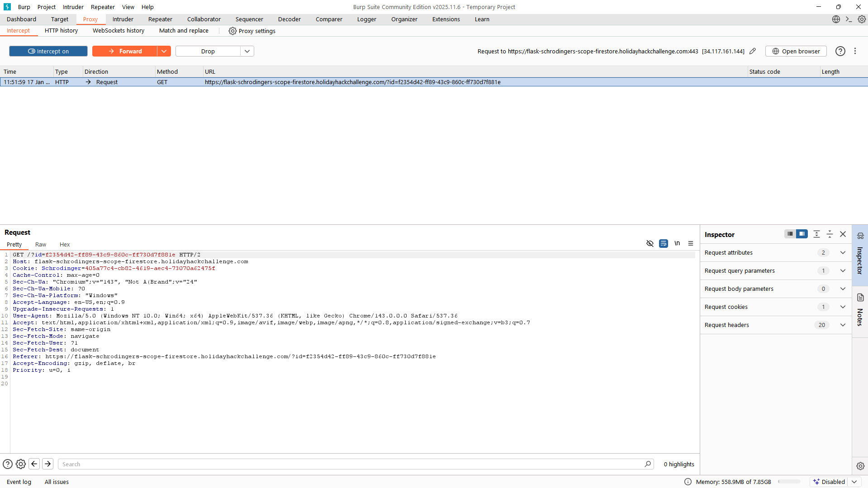Open the Dashboard tab
Viewport: 868px width, 488px height.
pyautogui.click(x=21, y=19)
